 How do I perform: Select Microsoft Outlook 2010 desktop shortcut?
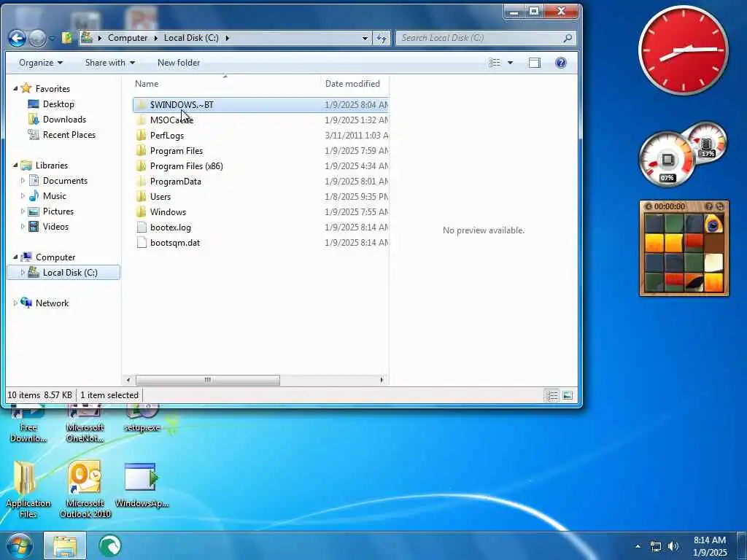coord(85,489)
